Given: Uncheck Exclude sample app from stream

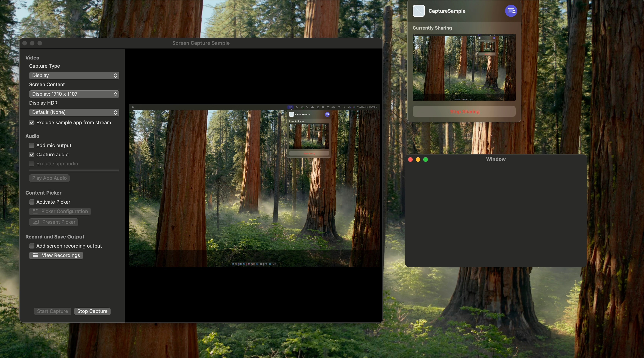Looking at the screenshot, I should 32,123.
